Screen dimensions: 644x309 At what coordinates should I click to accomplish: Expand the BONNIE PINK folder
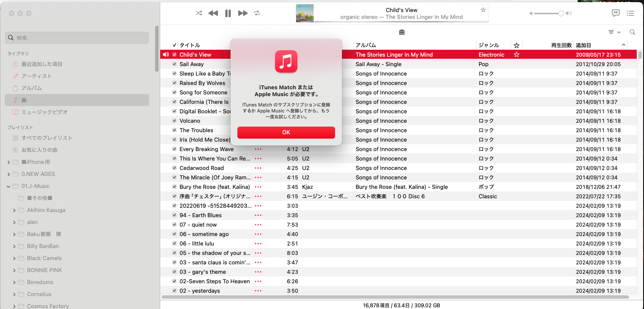point(15,270)
